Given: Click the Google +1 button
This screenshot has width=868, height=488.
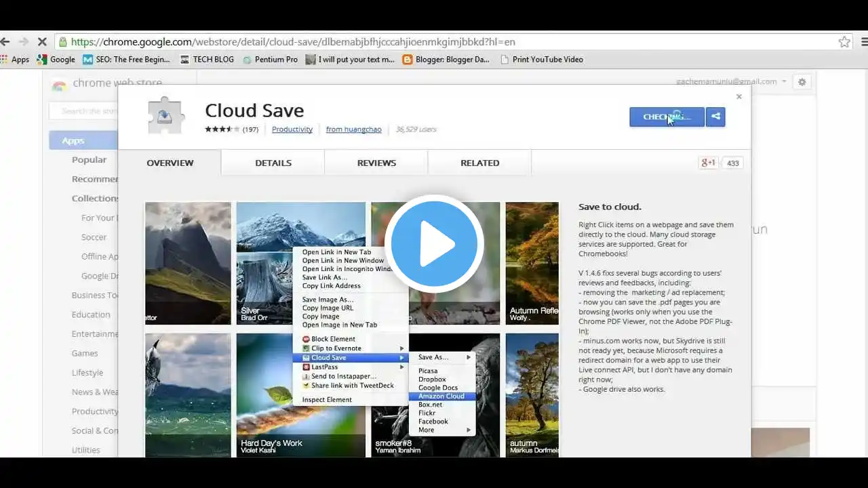Looking at the screenshot, I should coord(709,163).
